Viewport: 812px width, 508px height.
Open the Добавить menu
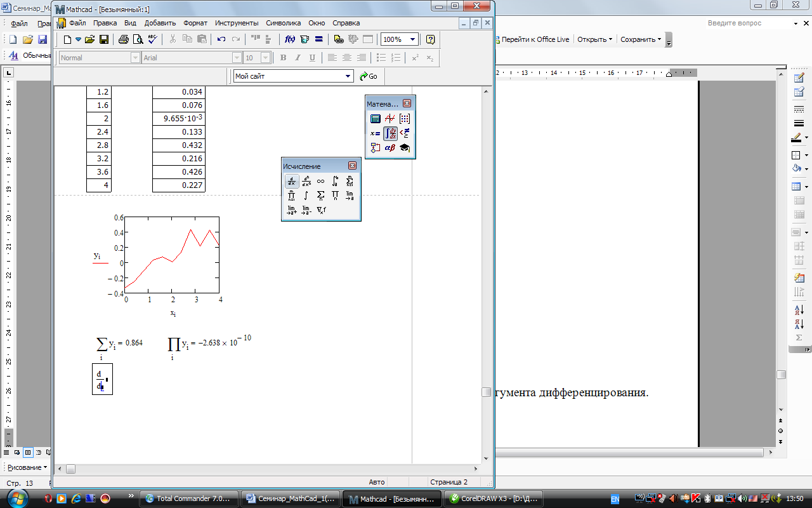(x=160, y=23)
